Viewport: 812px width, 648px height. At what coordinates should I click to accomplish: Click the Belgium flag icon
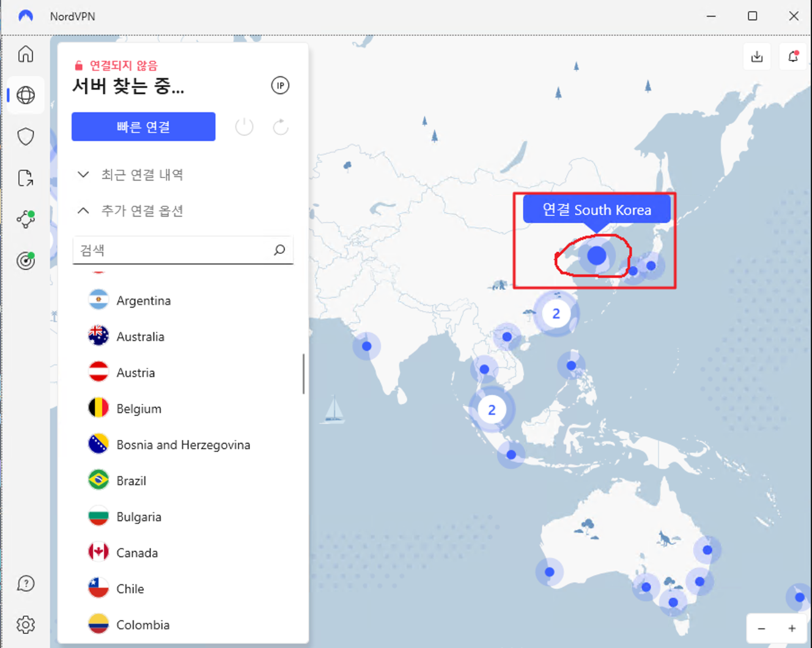[98, 408]
